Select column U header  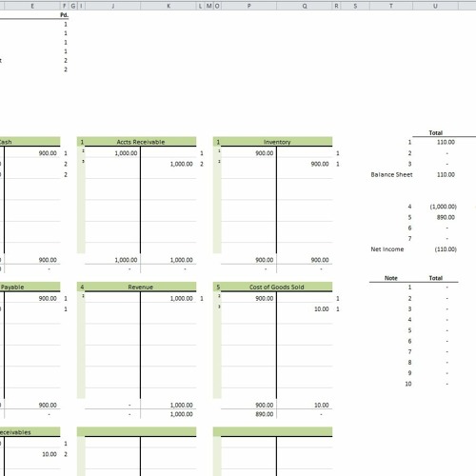[435, 6]
